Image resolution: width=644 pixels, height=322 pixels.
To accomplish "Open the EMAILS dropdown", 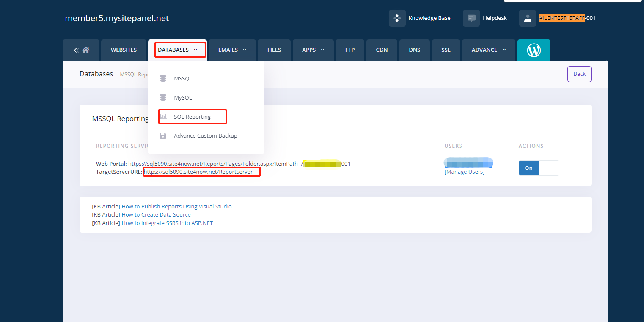I will pyautogui.click(x=232, y=50).
